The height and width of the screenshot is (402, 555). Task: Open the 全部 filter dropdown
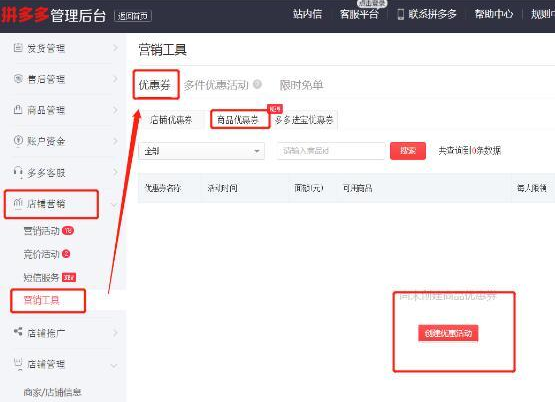tap(201, 151)
